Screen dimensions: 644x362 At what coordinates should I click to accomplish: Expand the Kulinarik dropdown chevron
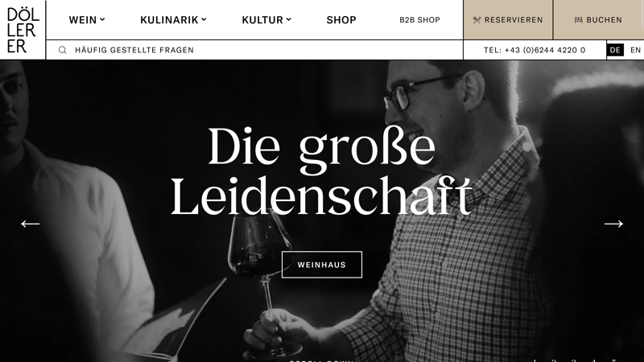click(x=204, y=19)
